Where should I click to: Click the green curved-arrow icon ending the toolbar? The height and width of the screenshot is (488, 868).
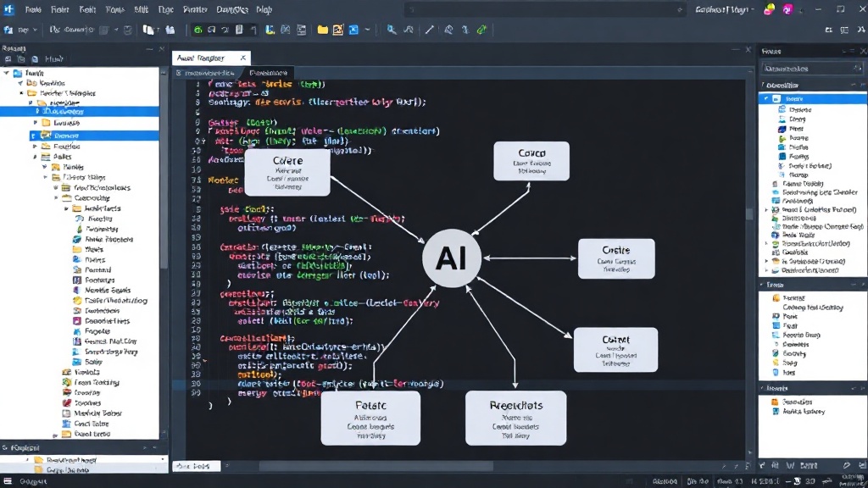click(481, 30)
